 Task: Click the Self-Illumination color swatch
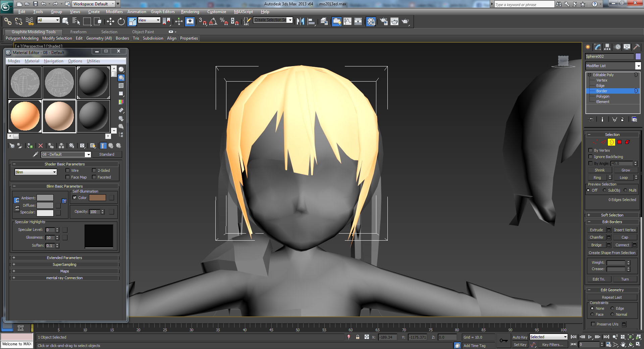[x=97, y=198]
